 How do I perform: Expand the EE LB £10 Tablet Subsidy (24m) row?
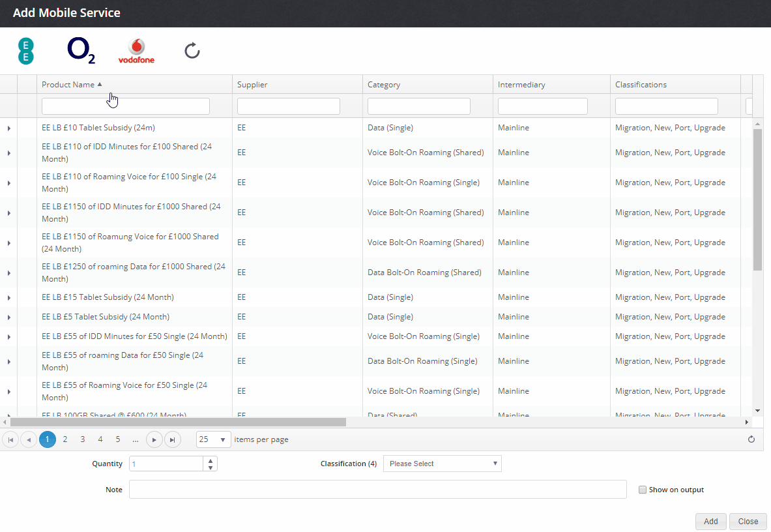[x=9, y=128]
